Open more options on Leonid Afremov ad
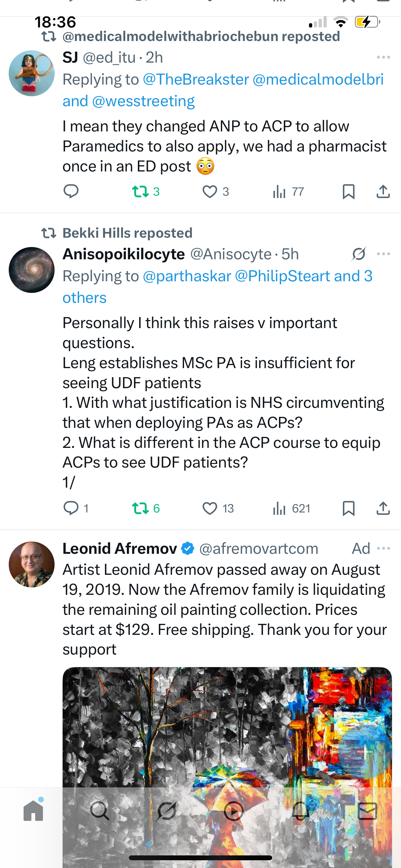The width and height of the screenshot is (401, 868). [384, 549]
